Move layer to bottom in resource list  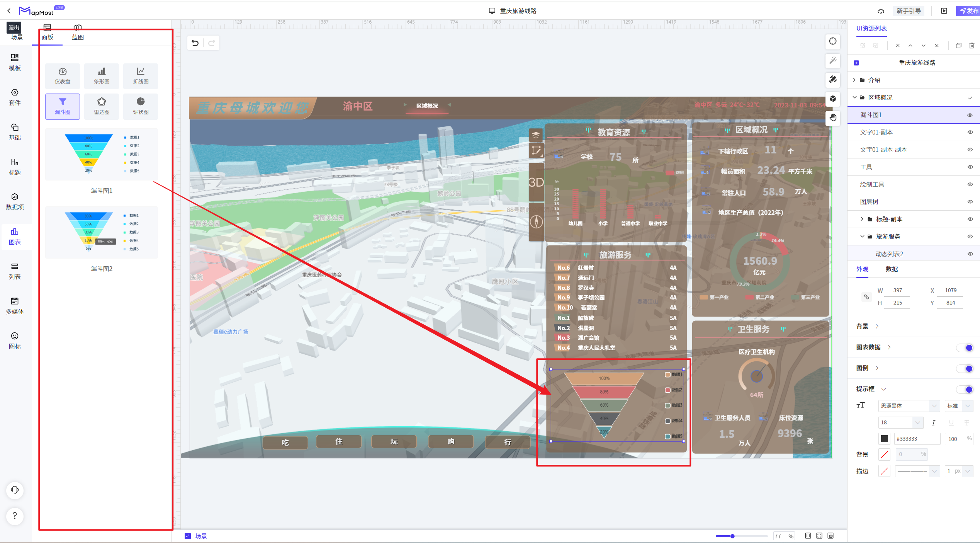pyautogui.click(x=937, y=46)
